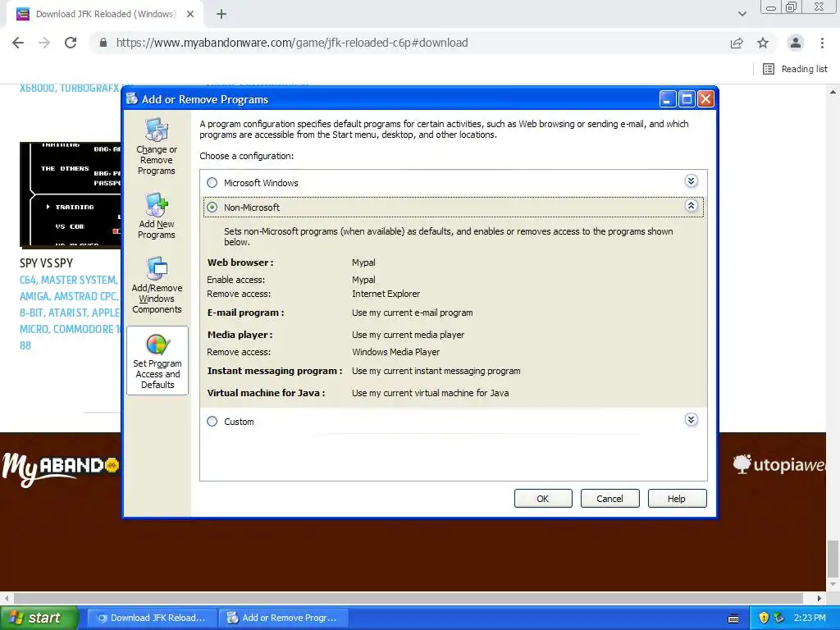Bookmark this page with star icon

pos(763,43)
